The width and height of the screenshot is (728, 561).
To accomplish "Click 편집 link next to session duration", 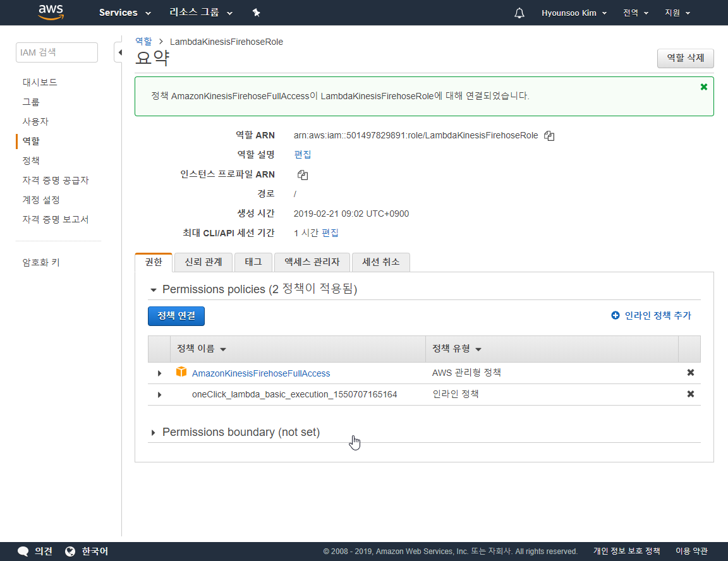I will point(330,233).
